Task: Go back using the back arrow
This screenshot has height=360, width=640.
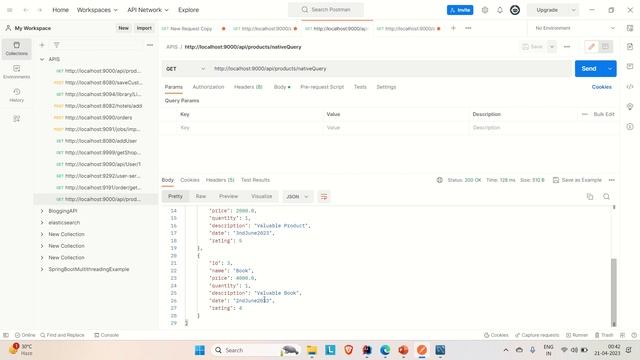Action: pyautogui.click(x=26, y=10)
